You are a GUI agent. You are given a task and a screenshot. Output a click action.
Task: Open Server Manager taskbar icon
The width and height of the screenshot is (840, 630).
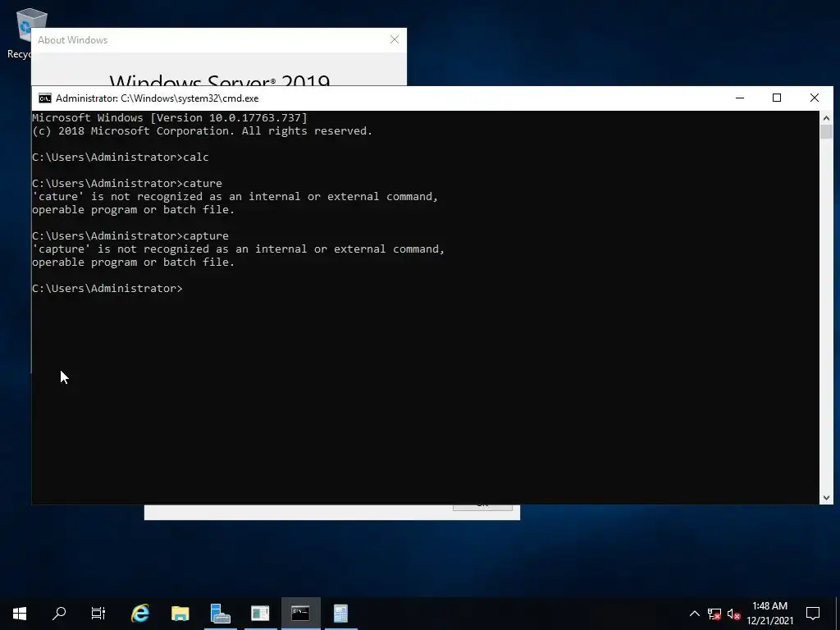tap(220, 614)
